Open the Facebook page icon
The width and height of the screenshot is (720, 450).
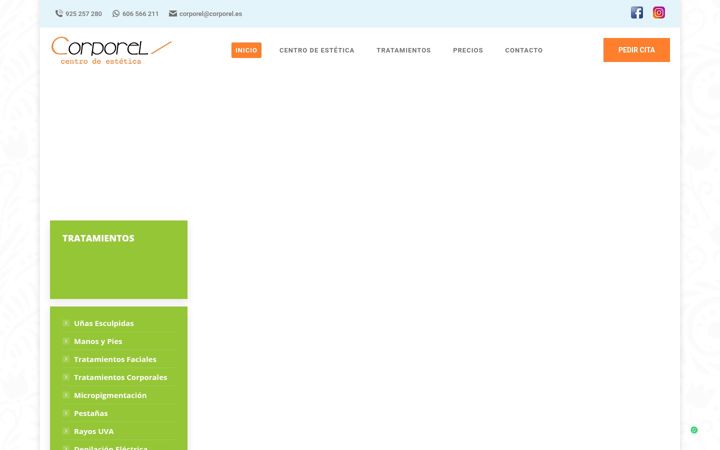click(636, 13)
